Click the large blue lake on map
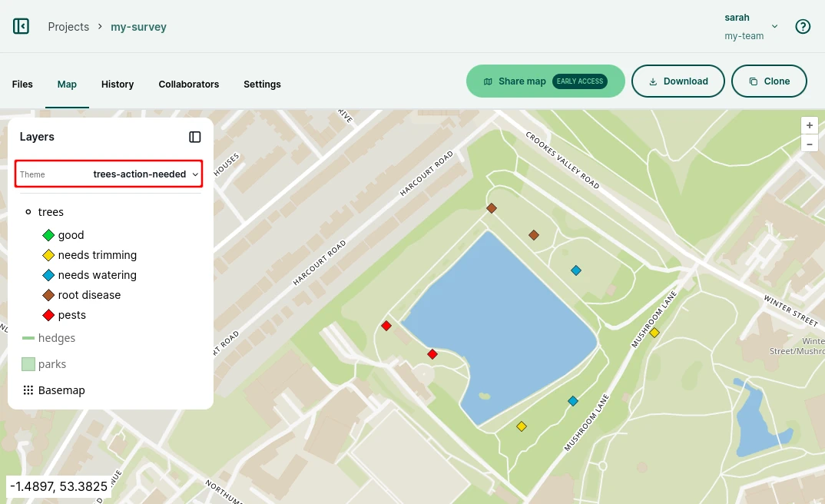 click(x=500, y=327)
